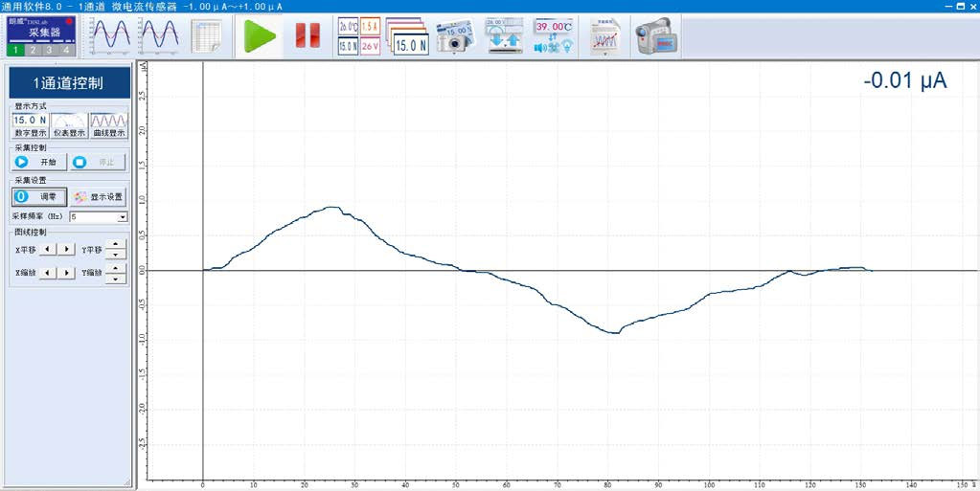Open 显示设置 display settings
This screenshot has width=980, height=491.
[98, 197]
